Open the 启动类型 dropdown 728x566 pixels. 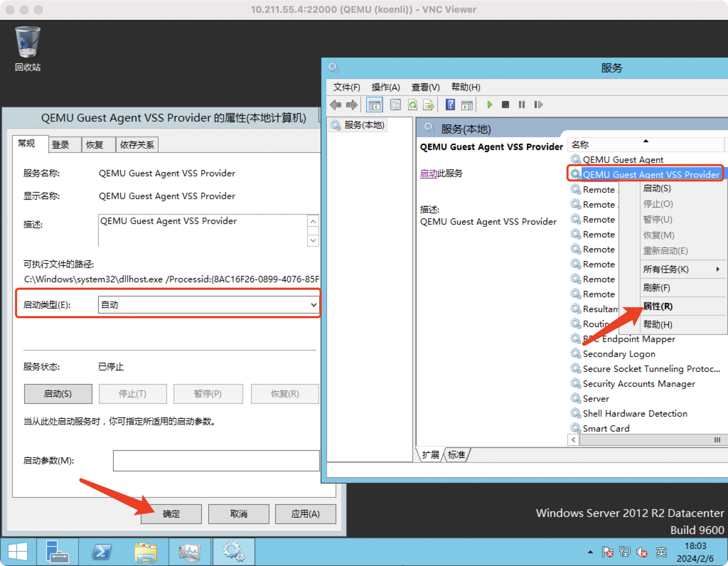tap(313, 304)
